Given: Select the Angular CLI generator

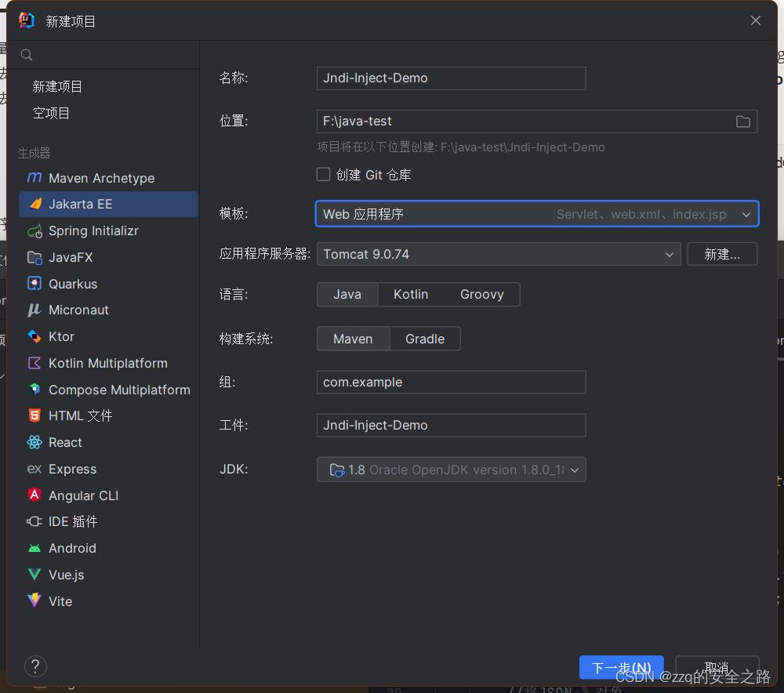Looking at the screenshot, I should (108, 495).
